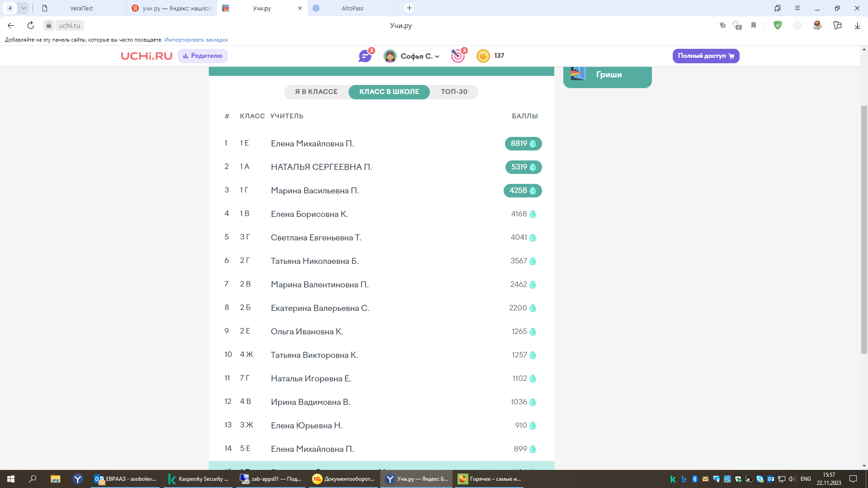
Task: Click the Skype icon in the system tray
Action: (760, 479)
